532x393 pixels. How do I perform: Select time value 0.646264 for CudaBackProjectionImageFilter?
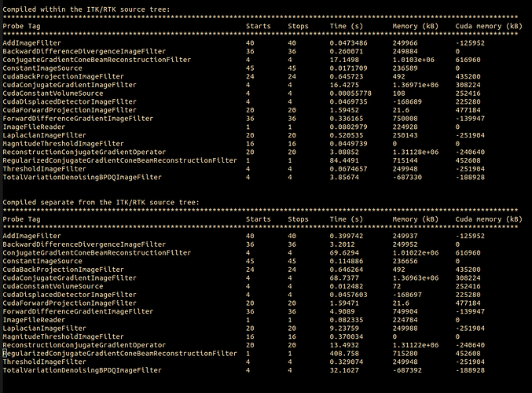point(347,270)
